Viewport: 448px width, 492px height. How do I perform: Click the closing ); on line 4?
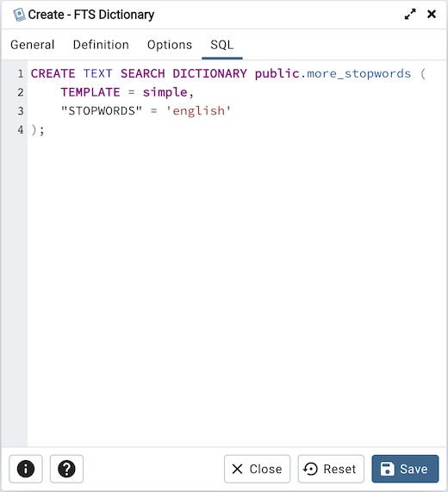coord(38,129)
